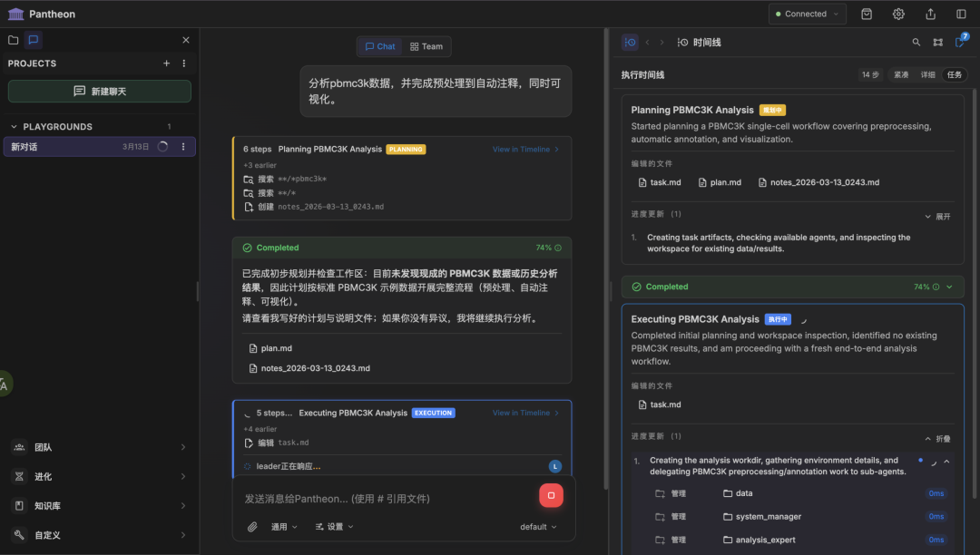The image size is (980, 555).
Task: Open settings gear in top bar
Action: (898, 14)
